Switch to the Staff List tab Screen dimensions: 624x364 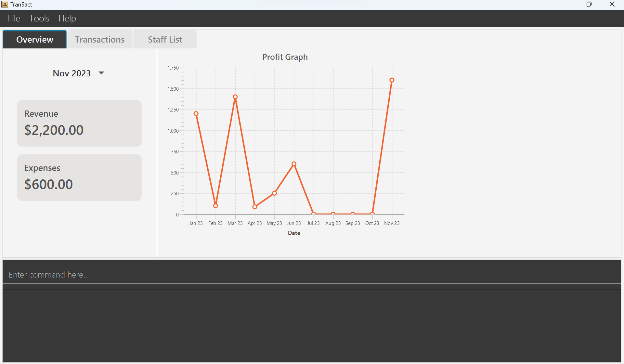click(165, 40)
